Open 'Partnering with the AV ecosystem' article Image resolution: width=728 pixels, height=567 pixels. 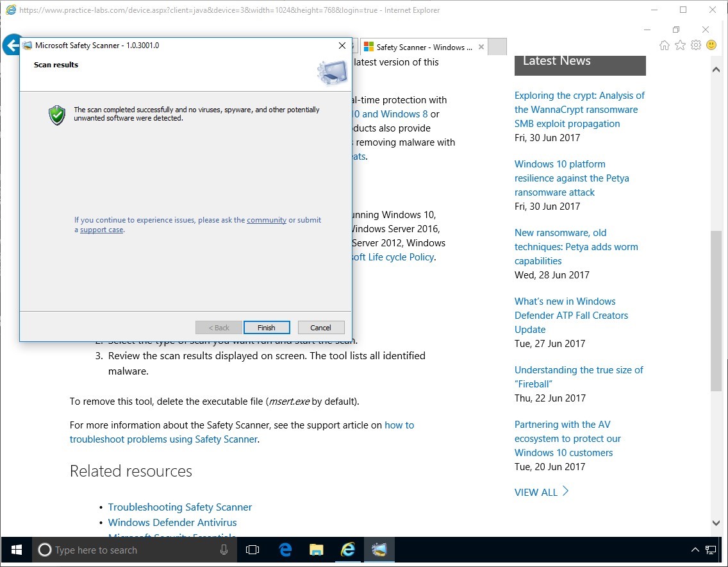pyautogui.click(x=567, y=439)
